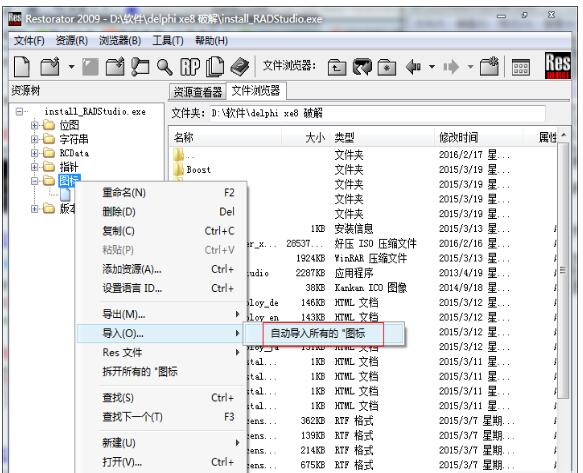Image resolution: width=583 pixels, height=473 pixels.
Task: Open the 导出(M)... submenu
Action: coord(162,315)
